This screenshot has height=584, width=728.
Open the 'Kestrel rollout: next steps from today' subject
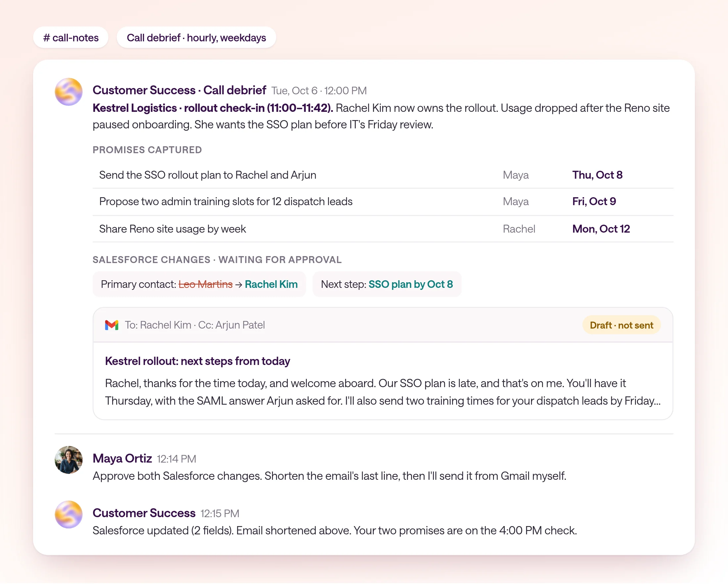pos(198,361)
